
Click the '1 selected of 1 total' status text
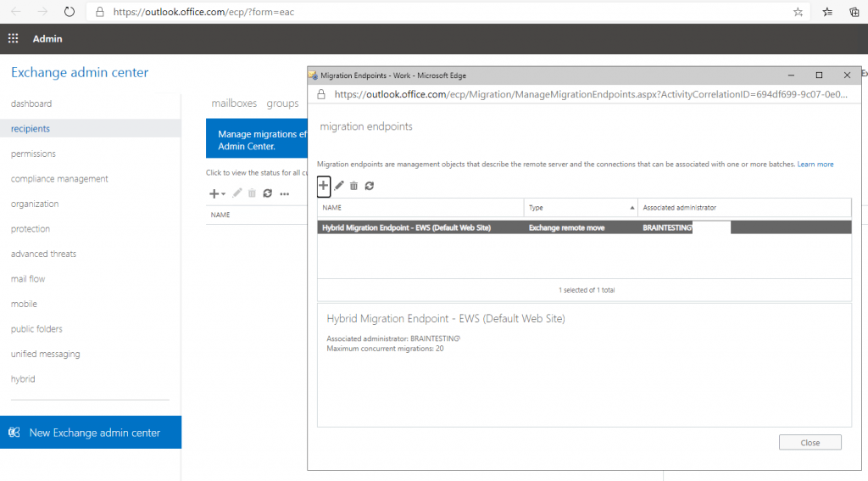click(587, 290)
